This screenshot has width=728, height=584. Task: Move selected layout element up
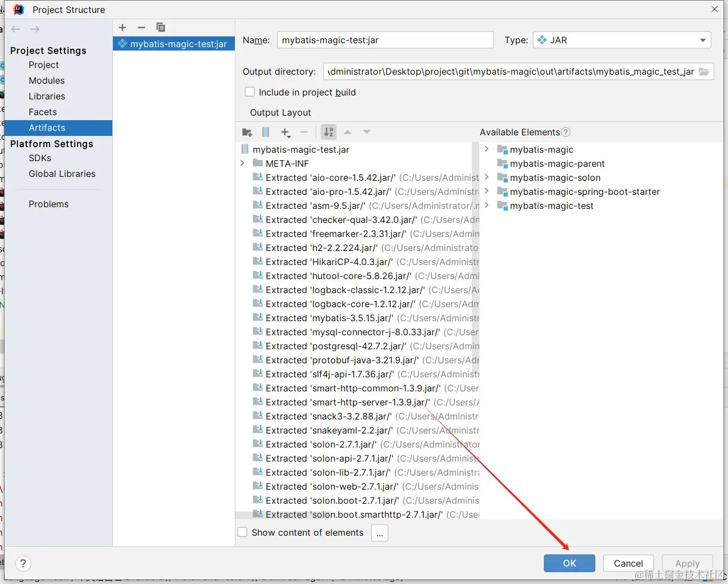tap(348, 133)
